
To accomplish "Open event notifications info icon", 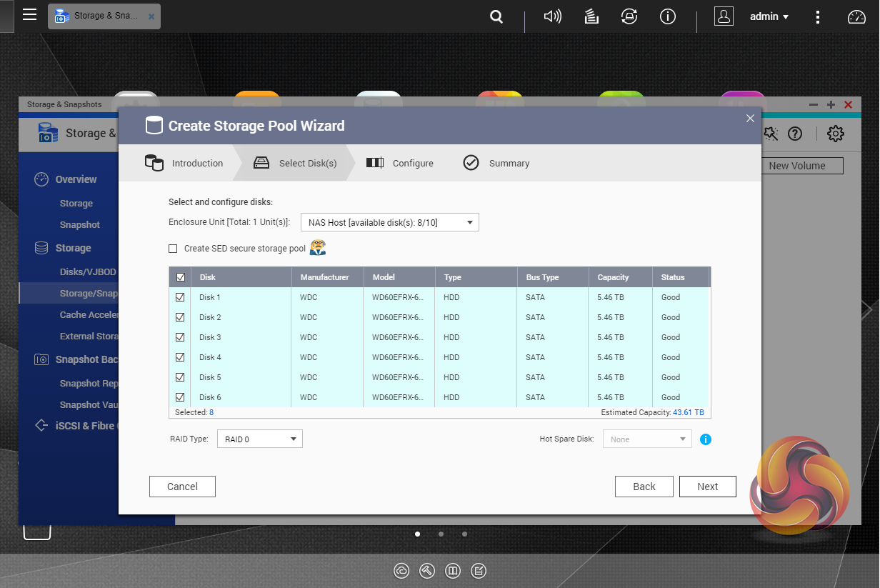I will coord(668,16).
